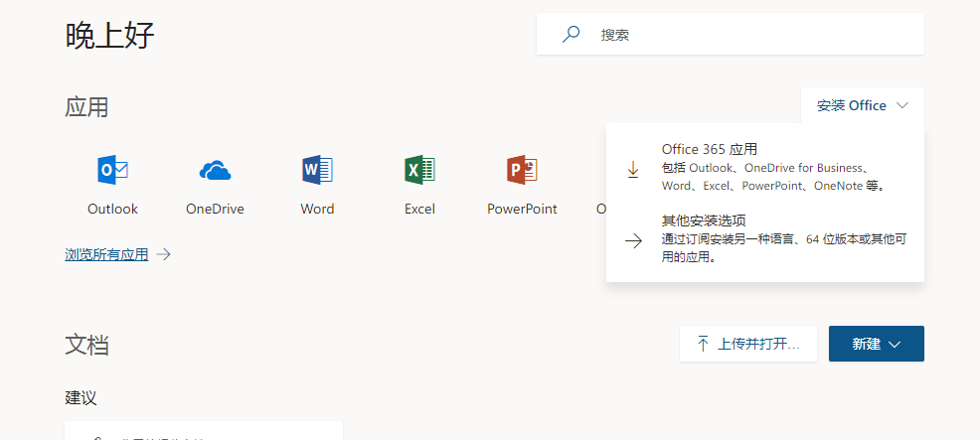
Task: Click the chevron inside the 新建 button
Action: (895, 345)
